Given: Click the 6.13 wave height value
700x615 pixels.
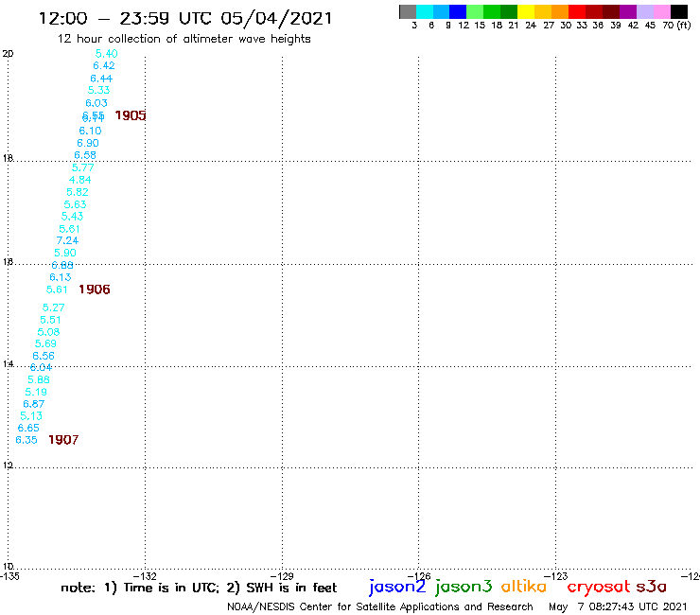Looking at the screenshot, I should [61, 277].
